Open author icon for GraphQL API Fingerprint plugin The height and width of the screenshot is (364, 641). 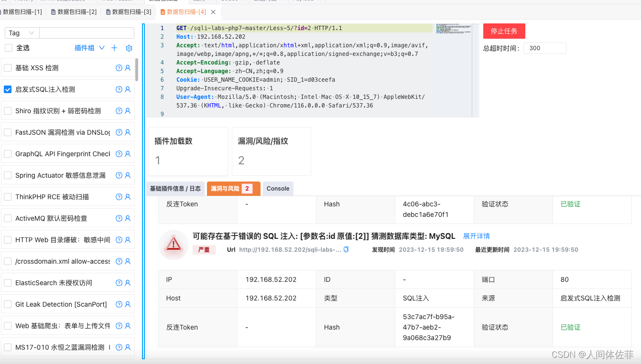(x=128, y=154)
